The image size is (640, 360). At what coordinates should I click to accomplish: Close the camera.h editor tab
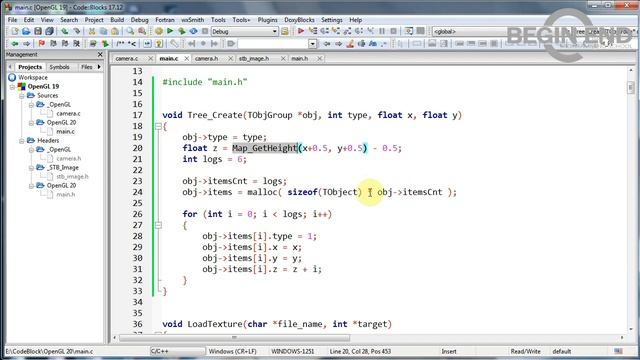click(231, 59)
